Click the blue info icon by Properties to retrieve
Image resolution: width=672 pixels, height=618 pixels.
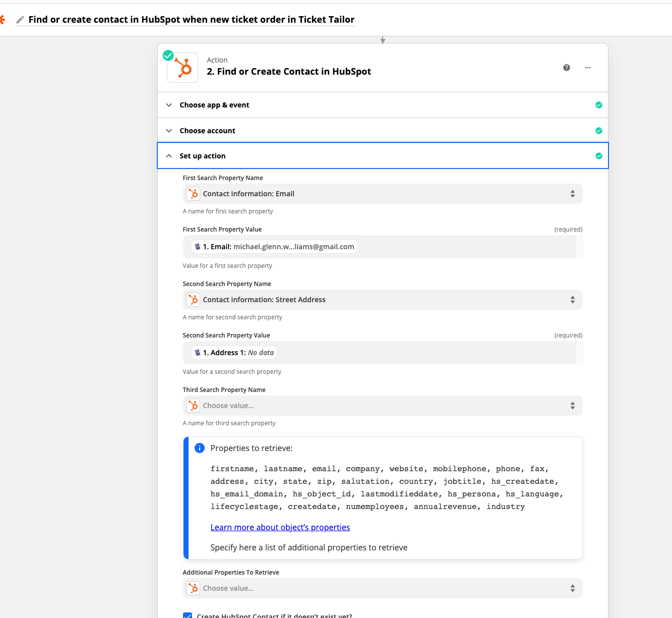click(x=200, y=448)
